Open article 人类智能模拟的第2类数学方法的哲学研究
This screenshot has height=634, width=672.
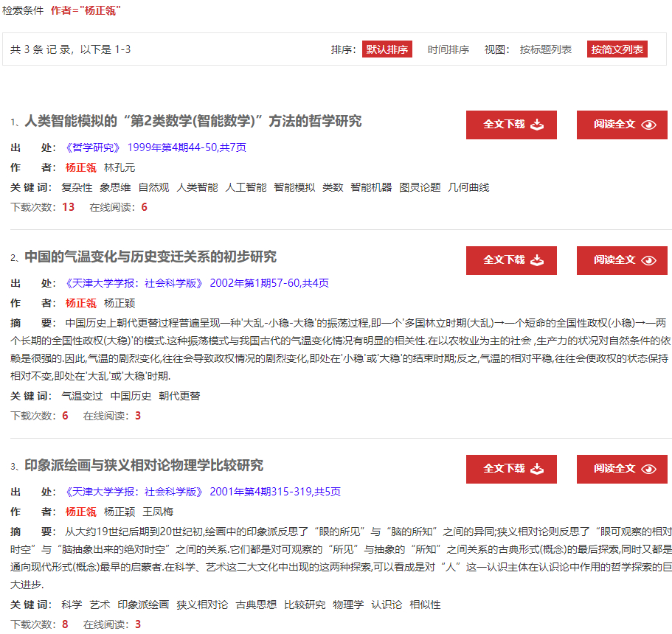(193, 121)
